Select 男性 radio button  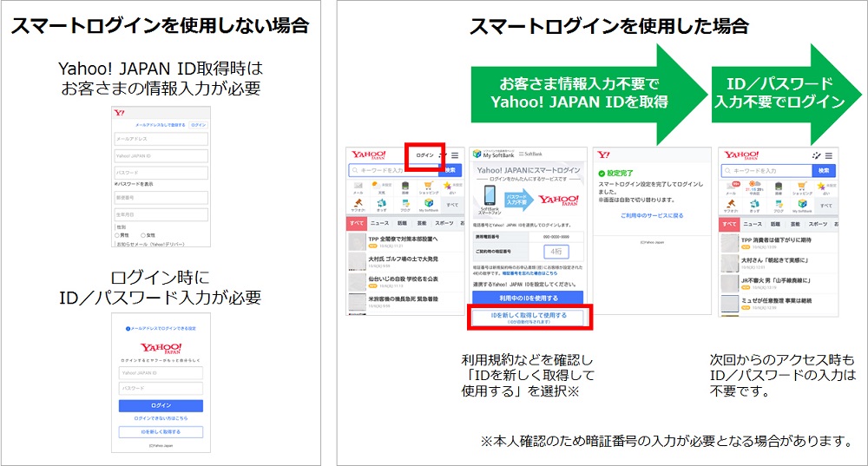point(117,235)
